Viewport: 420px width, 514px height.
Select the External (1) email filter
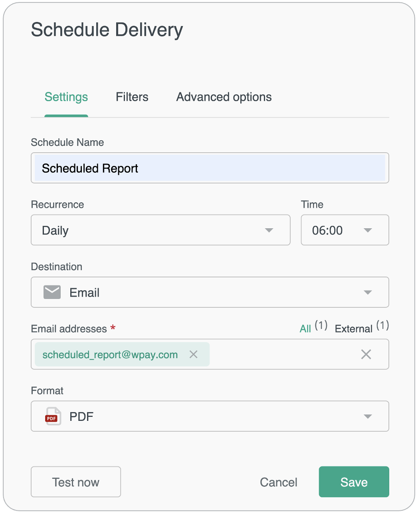354,328
